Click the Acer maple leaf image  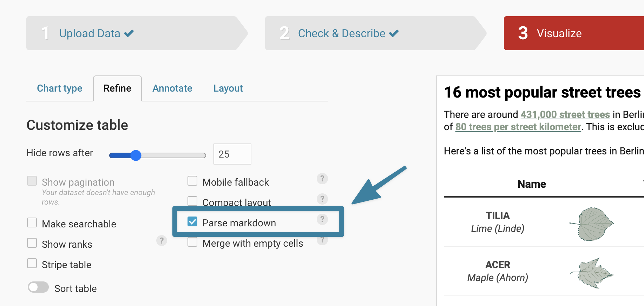click(591, 273)
